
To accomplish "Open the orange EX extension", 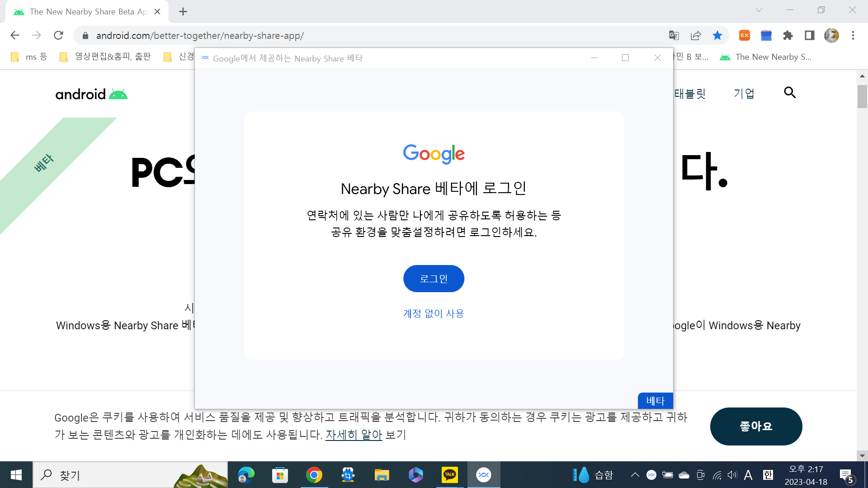I will [745, 35].
